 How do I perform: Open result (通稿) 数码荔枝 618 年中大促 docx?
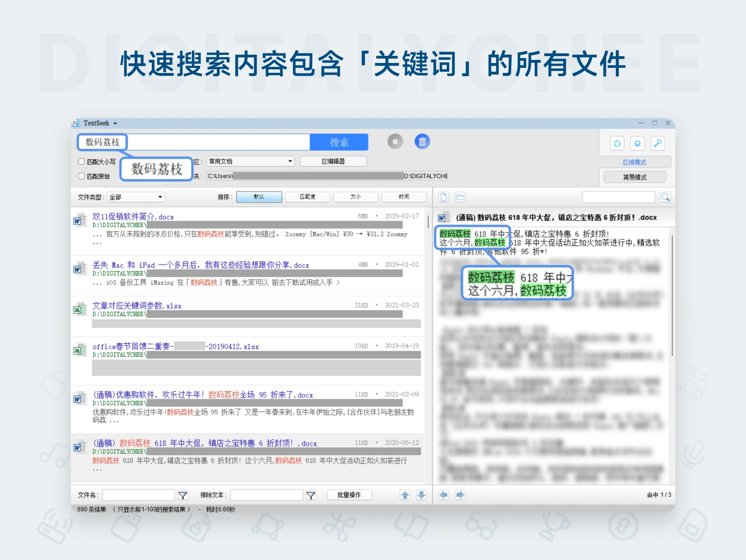[205, 443]
